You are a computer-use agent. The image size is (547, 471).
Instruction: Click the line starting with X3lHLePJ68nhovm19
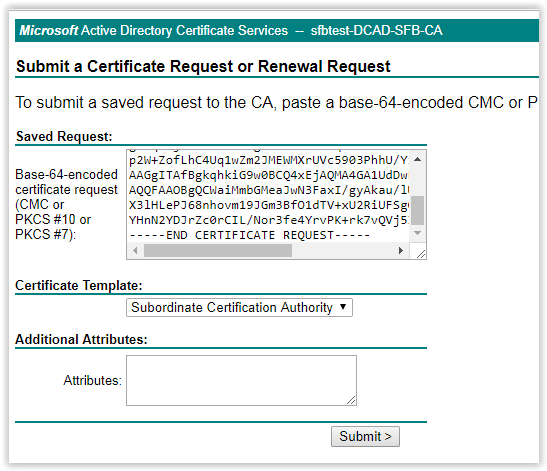pyautogui.click(x=268, y=205)
